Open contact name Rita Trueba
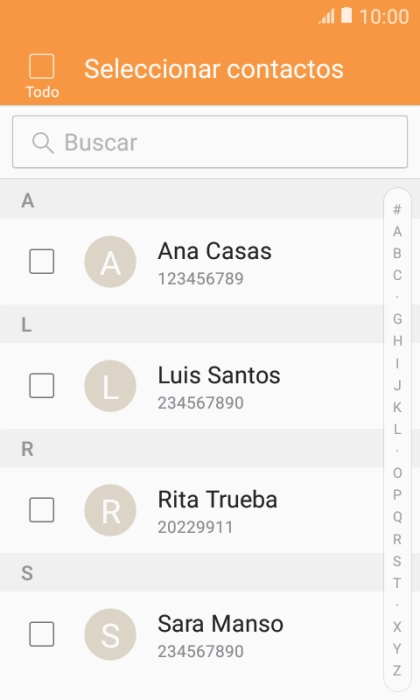Screen dimensions: 420x700 click(x=217, y=499)
